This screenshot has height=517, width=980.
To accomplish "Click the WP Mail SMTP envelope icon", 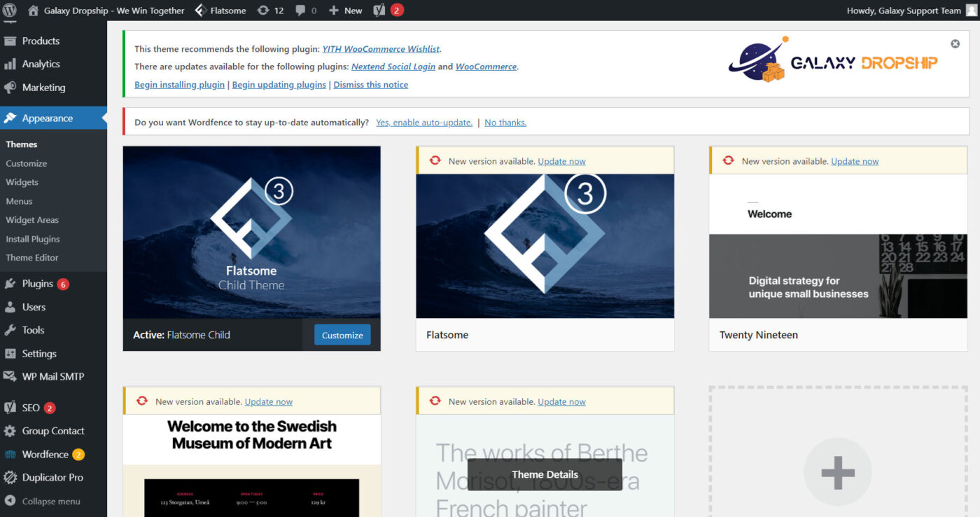I will (10, 376).
